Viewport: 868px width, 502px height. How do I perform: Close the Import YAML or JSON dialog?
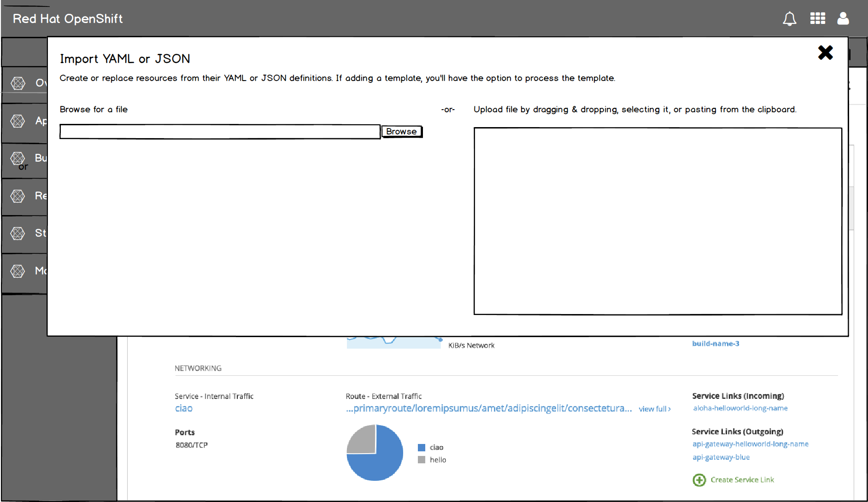point(825,53)
